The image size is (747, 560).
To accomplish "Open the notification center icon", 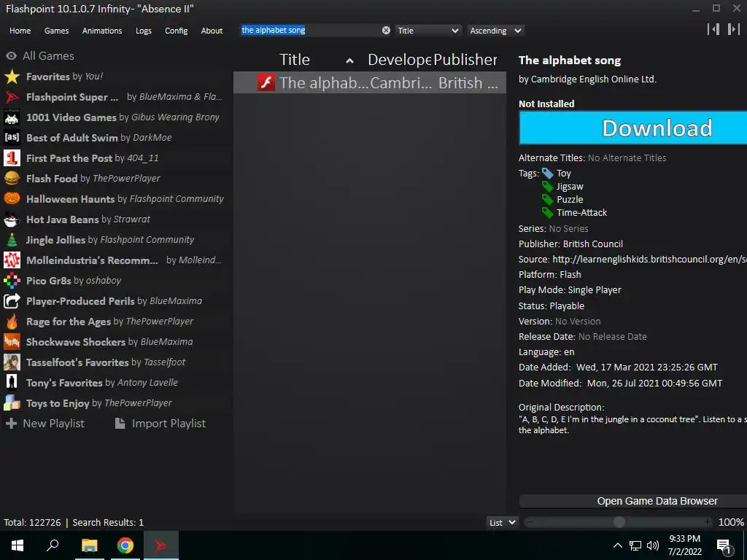I will 724,547.
